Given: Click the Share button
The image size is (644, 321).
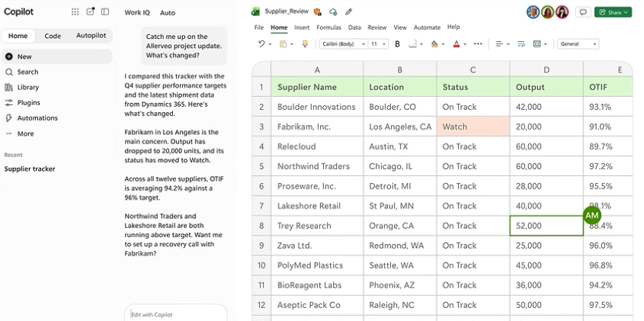Looking at the screenshot, I should point(613,12).
